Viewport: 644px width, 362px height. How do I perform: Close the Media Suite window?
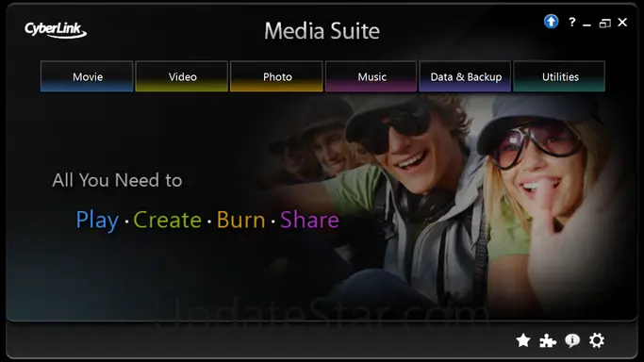coord(622,23)
